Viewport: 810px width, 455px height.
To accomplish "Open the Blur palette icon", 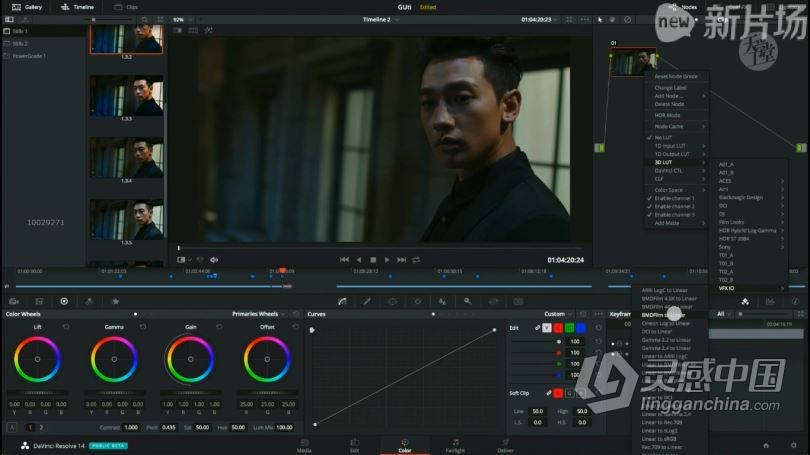I will point(442,302).
